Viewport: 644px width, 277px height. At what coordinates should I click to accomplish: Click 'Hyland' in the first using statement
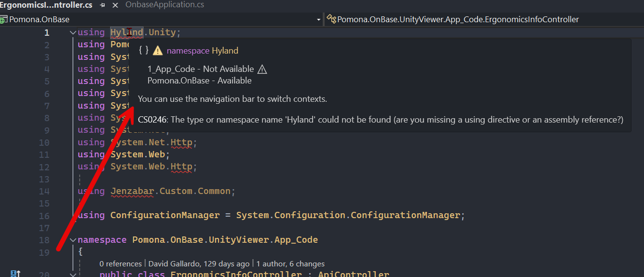[127, 32]
